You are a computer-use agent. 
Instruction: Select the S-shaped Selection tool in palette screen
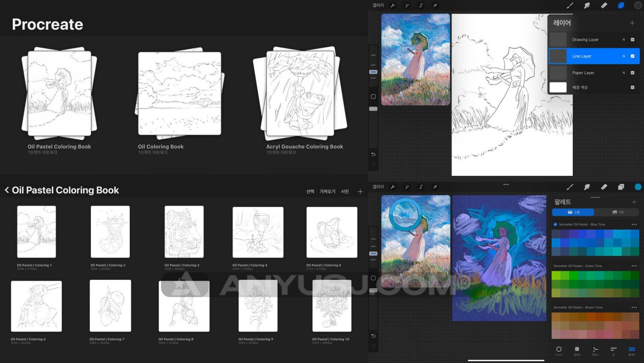click(x=421, y=187)
